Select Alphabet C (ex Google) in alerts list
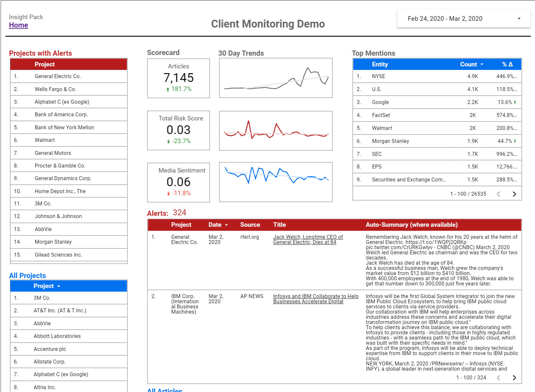Image resolution: width=535 pixels, height=392 pixels. click(69, 102)
